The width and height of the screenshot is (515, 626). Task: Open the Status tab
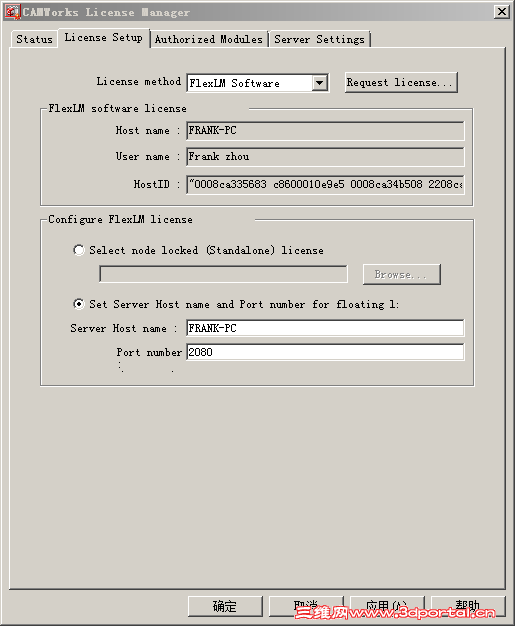(x=34, y=39)
